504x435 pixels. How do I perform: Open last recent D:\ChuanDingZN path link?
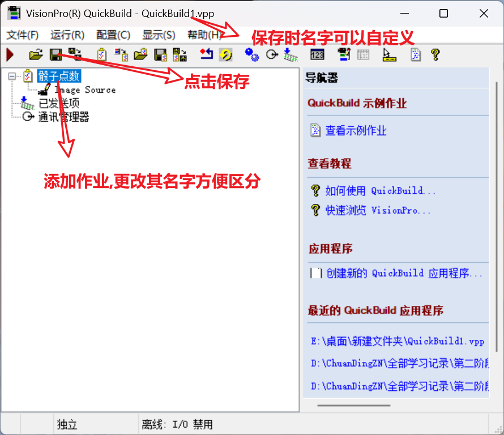tap(400, 386)
